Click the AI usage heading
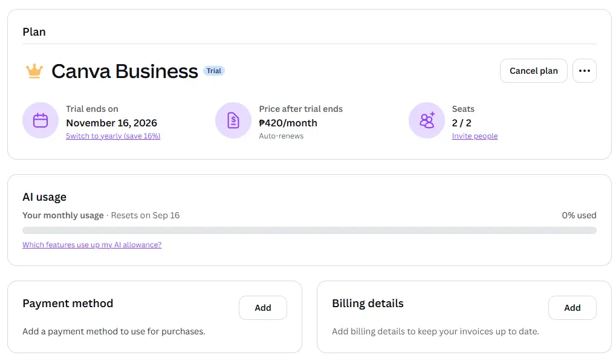 pyautogui.click(x=44, y=197)
